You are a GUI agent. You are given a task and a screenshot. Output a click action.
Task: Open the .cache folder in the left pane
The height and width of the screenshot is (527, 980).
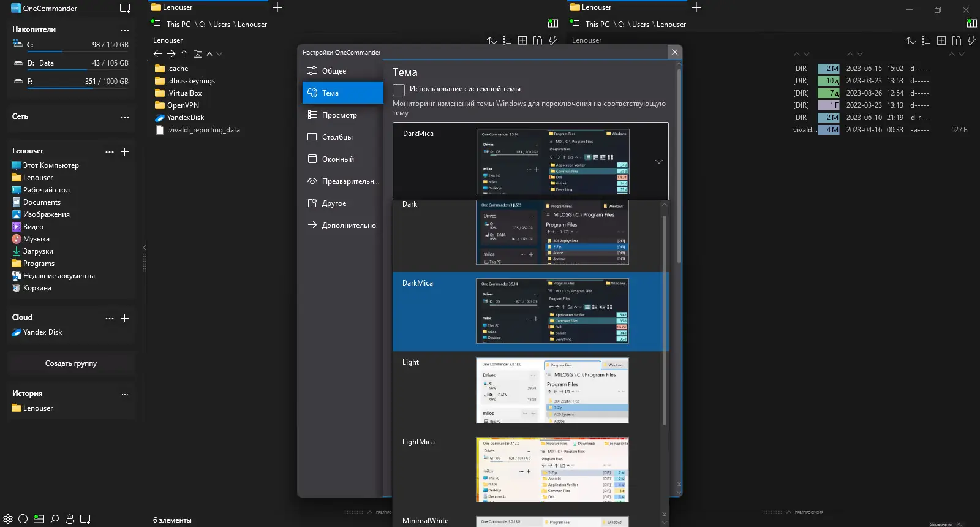pos(178,69)
